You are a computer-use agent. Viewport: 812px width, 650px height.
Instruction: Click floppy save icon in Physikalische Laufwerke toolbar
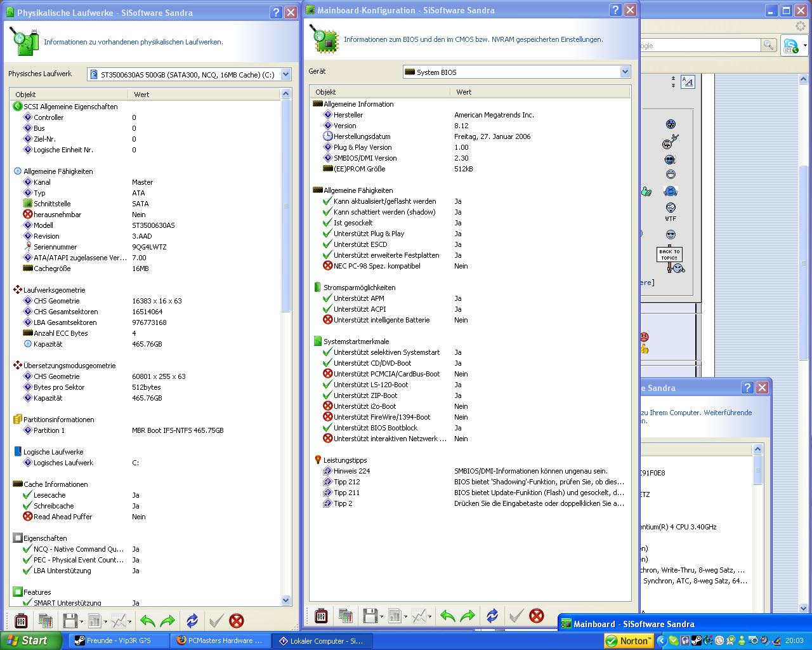tap(70, 620)
